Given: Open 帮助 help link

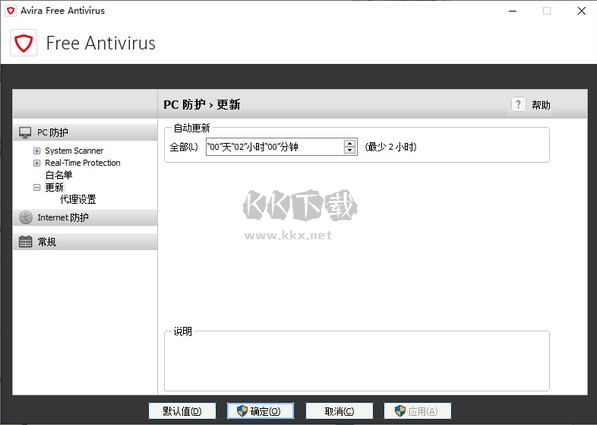Looking at the screenshot, I should [x=541, y=105].
